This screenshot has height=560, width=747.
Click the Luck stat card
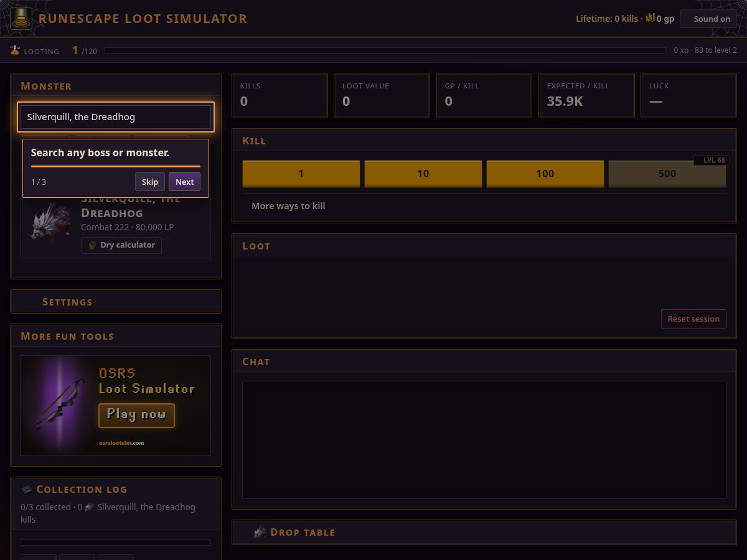(688, 95)
